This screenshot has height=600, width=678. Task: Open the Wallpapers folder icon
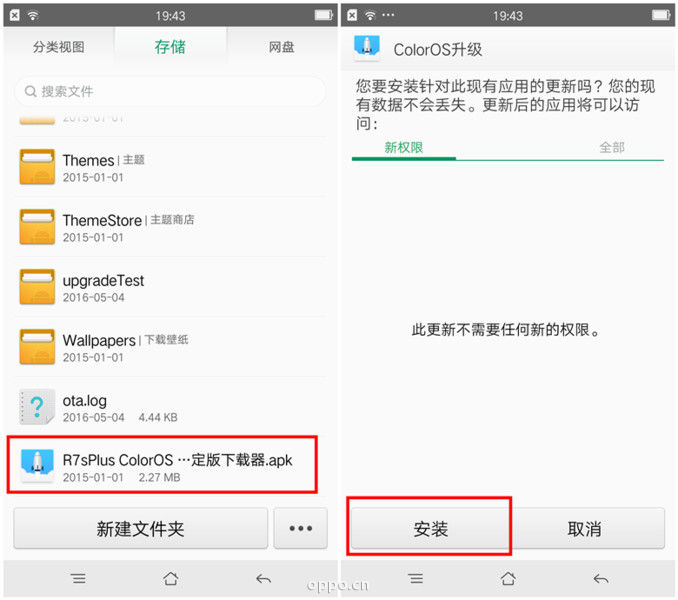point(37,347)
